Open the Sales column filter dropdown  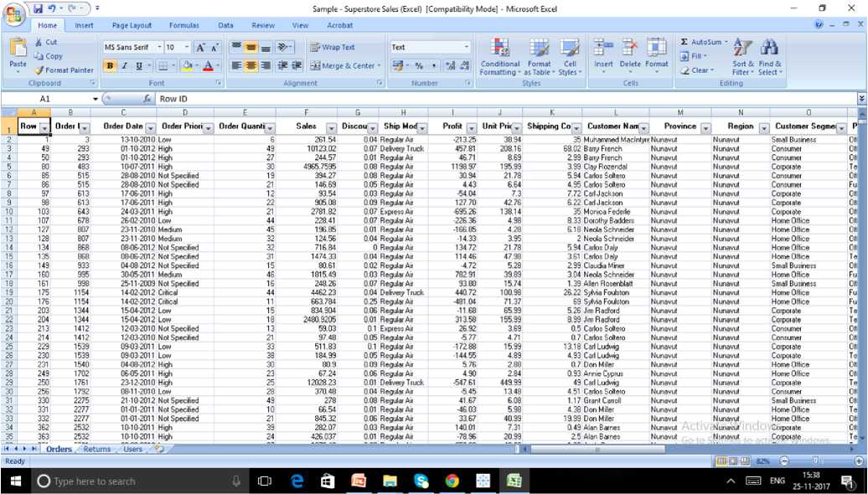pos(332,127)
